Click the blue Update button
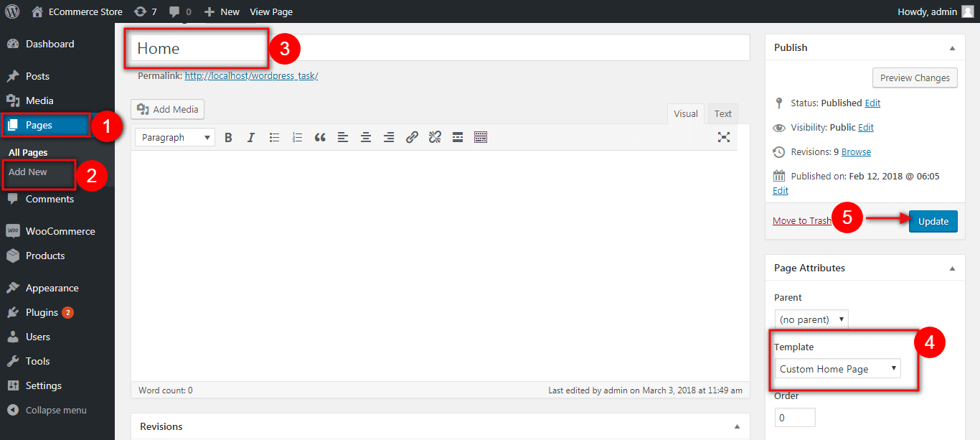980x440 pixels. pos(933,221)
